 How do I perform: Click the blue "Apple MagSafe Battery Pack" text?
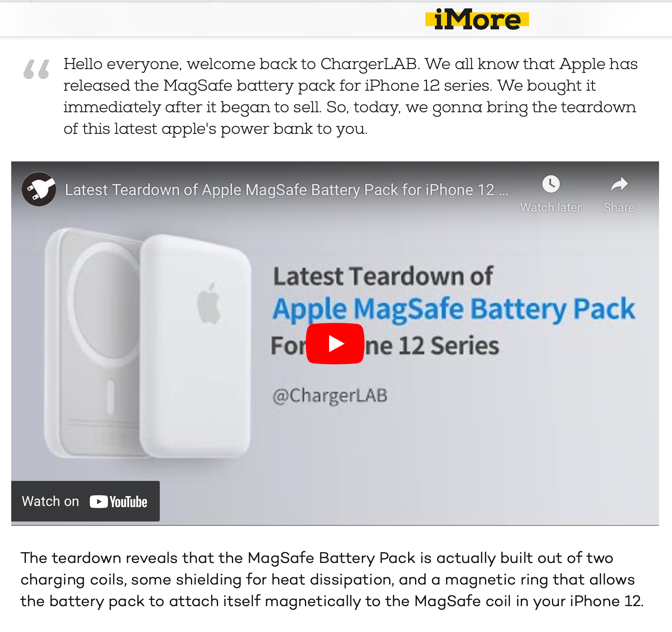pyautogui.click(x=454, y=310)
